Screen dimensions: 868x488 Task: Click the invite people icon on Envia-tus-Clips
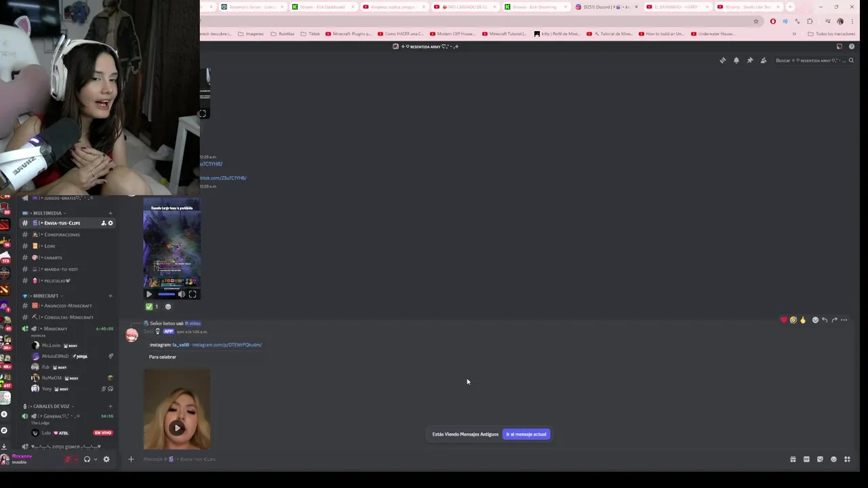[x=104, y=223]
